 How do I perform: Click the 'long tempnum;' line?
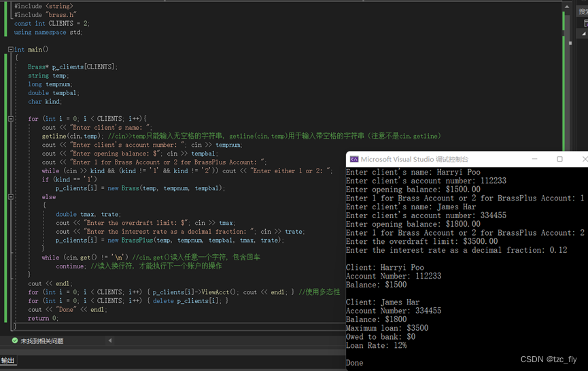pos(50,84)
